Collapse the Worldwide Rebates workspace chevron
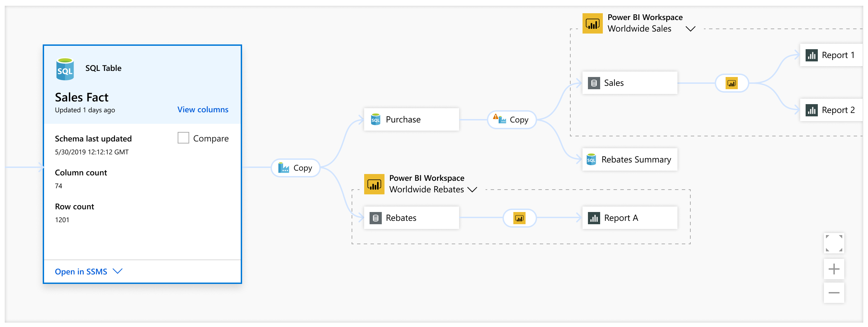 (x=472, y=190)
